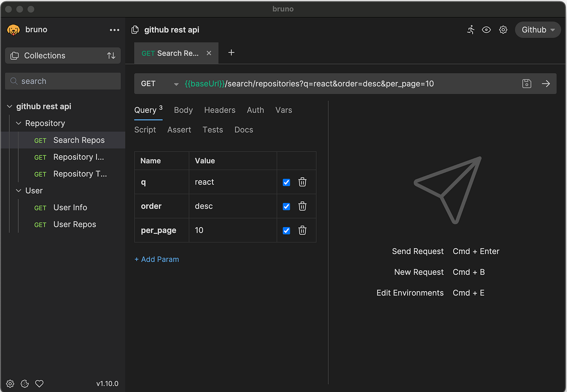Screen dimensions: 567x392
Task: Click the bruno dog logo icon
Action: point(14,30)
